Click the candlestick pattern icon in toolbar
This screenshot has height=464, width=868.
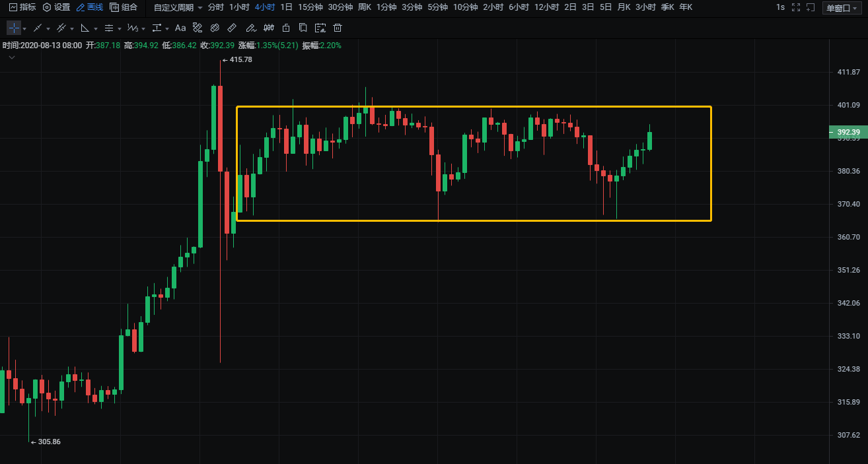pyautogui.click(x=268, y=28)
